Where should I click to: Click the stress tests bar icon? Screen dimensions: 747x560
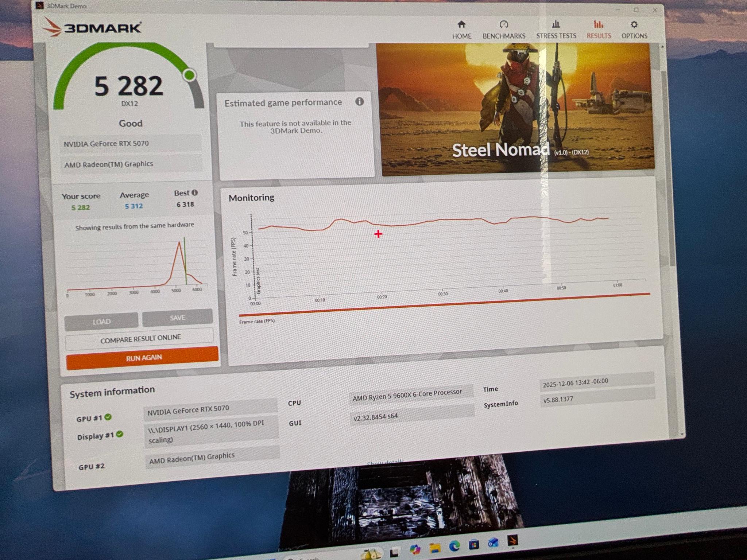(x=556, y=24)
